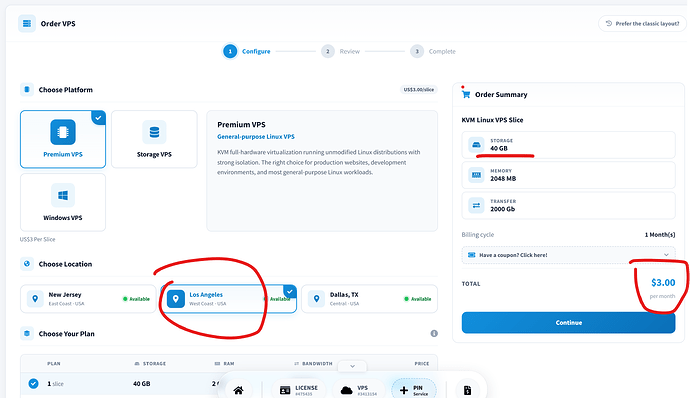This screenshot has height=398, width=690.
Task: Open LICENSE shortcut in bottom dock
Action: click(x=299, y=390)
